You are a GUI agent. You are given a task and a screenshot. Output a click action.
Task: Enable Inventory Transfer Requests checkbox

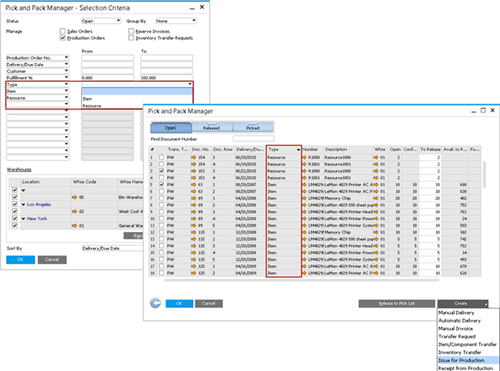(131, 38)
